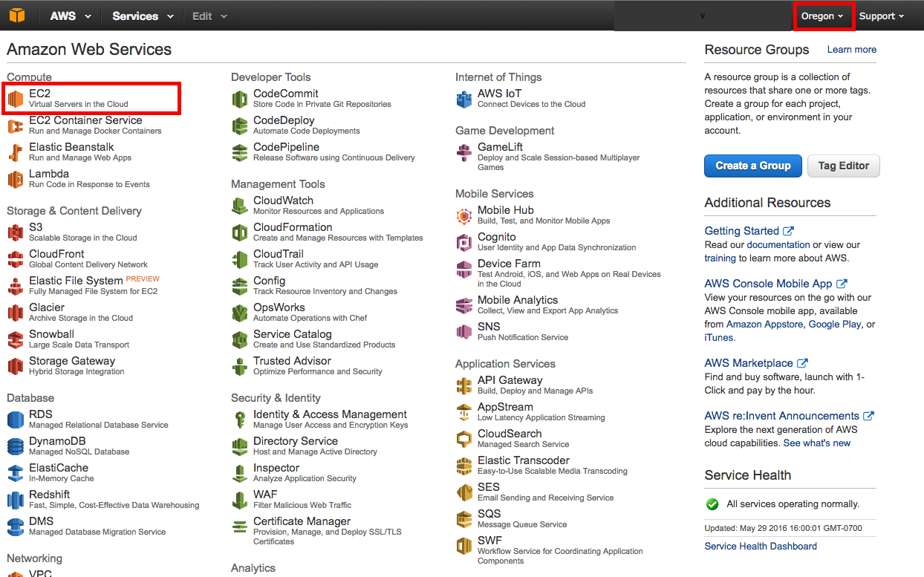The width and height of the screenshot is (924, 577).
Task: Open the AWS IoT icon
Action: click(x=464, y=99)
